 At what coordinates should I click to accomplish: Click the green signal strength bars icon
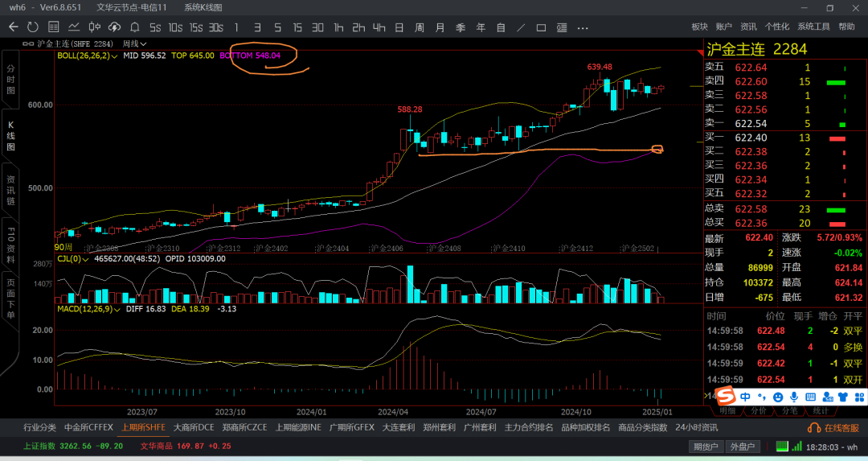797,446
